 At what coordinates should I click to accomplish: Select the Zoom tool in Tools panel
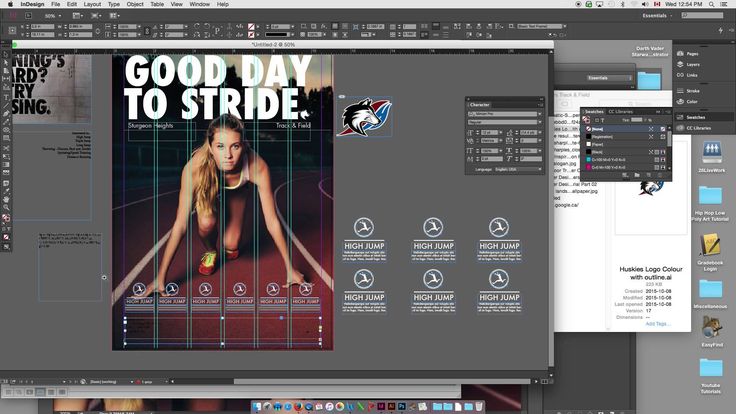(6, 207)
